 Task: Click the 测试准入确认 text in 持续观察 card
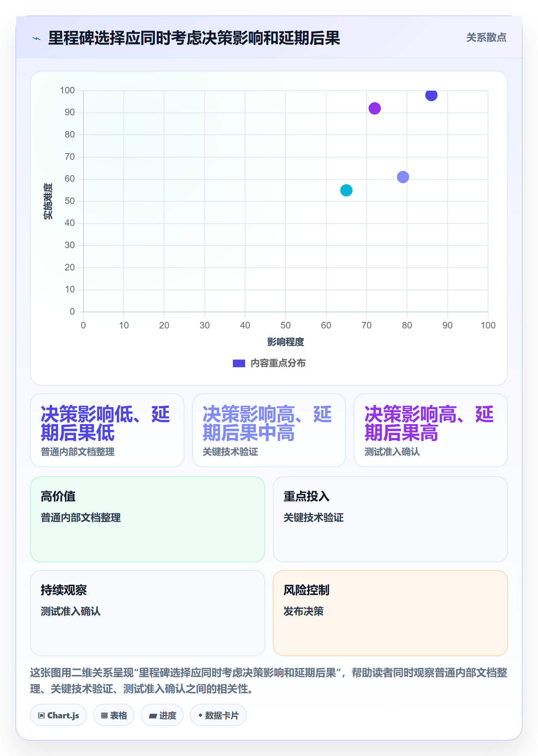(71, 611)
